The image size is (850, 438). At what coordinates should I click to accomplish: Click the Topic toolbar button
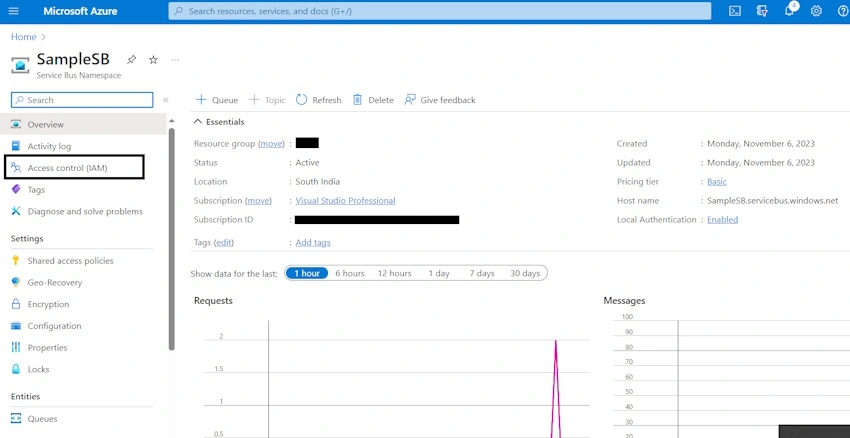coord(267,100)
